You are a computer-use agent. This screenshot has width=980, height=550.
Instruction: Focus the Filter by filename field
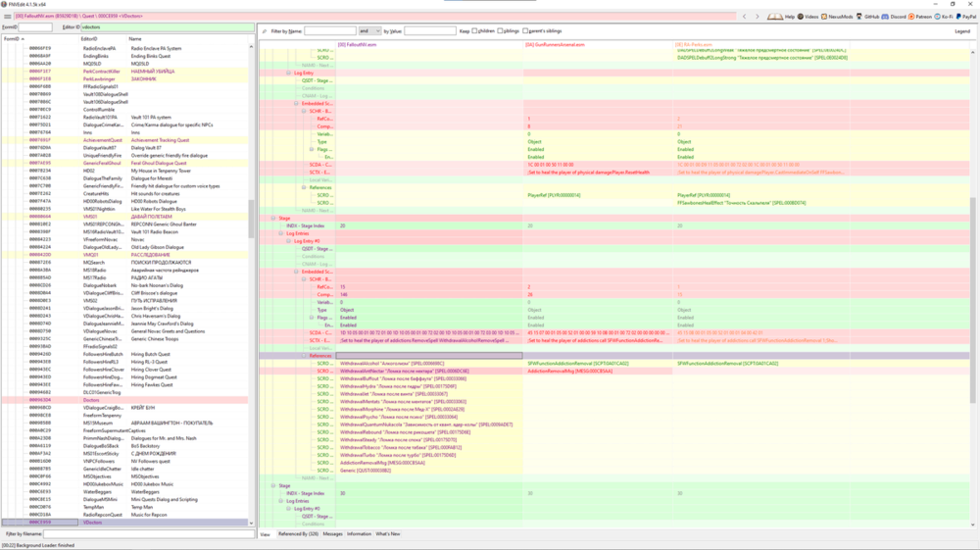(x=149, y=533)
